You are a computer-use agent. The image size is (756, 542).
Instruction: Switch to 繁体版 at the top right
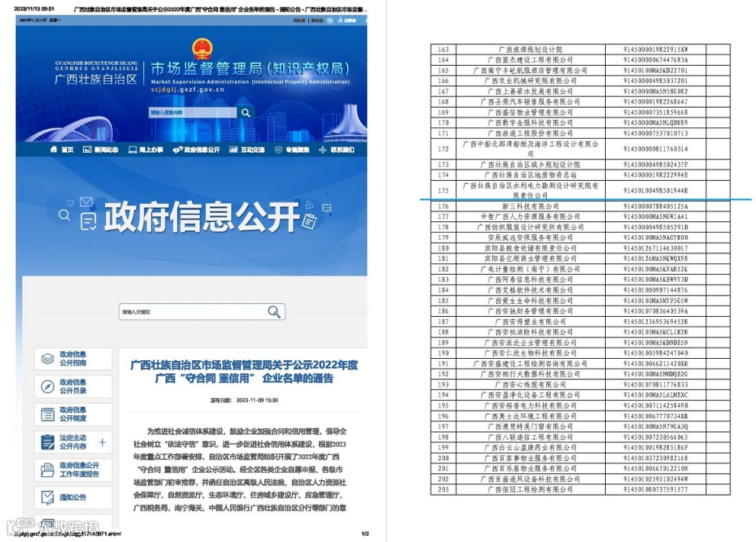[x=317, y=21]
